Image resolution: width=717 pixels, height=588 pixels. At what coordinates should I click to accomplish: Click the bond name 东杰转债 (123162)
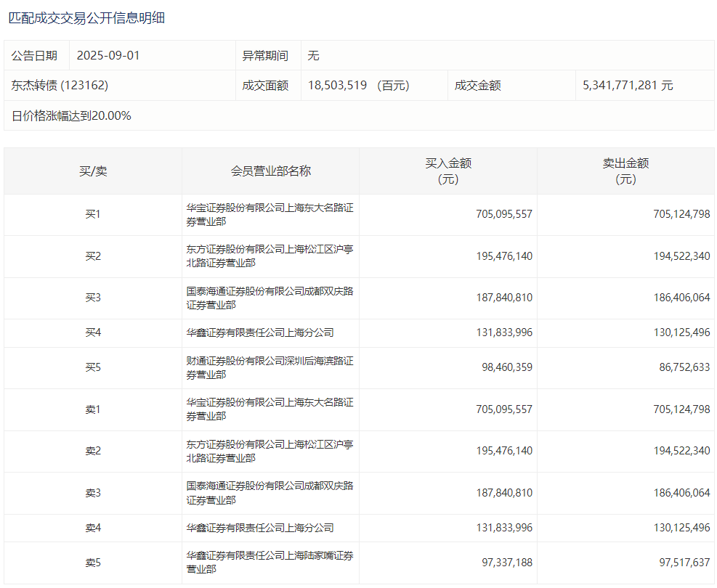[60, 86]
